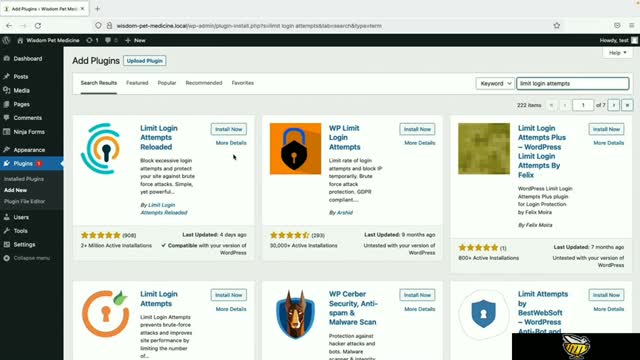Click WP Cerber Security dog icon

pyautogui.click(x=296, y=314)
